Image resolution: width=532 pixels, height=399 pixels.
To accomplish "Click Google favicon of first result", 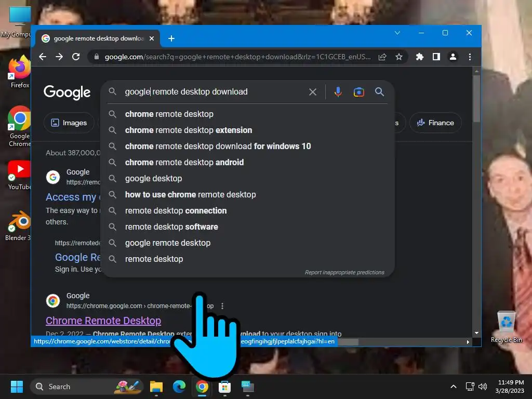I will click(x=53, y=177).
